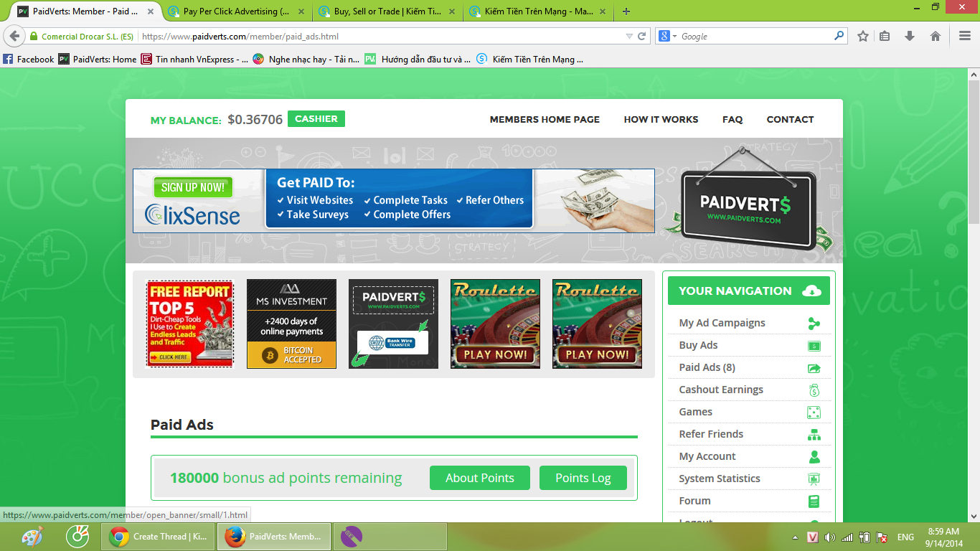Image resolution: width=980 pixels, height=551 pixels.
Task: Switch to the Pay Per Click Advertising tab
Action: [x=236, y=11]
